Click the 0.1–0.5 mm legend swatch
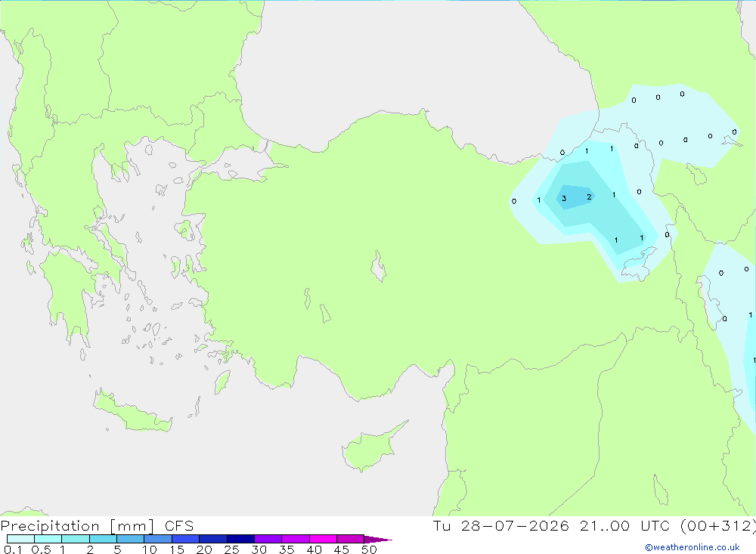 tap(20, 539)
